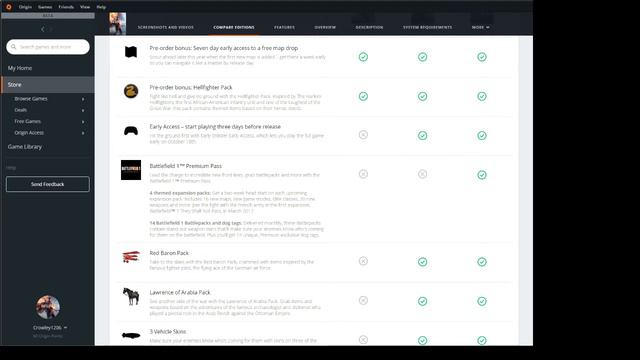Click the Early Access controller icon
640x360 pixels.
[x=131, y=131]
